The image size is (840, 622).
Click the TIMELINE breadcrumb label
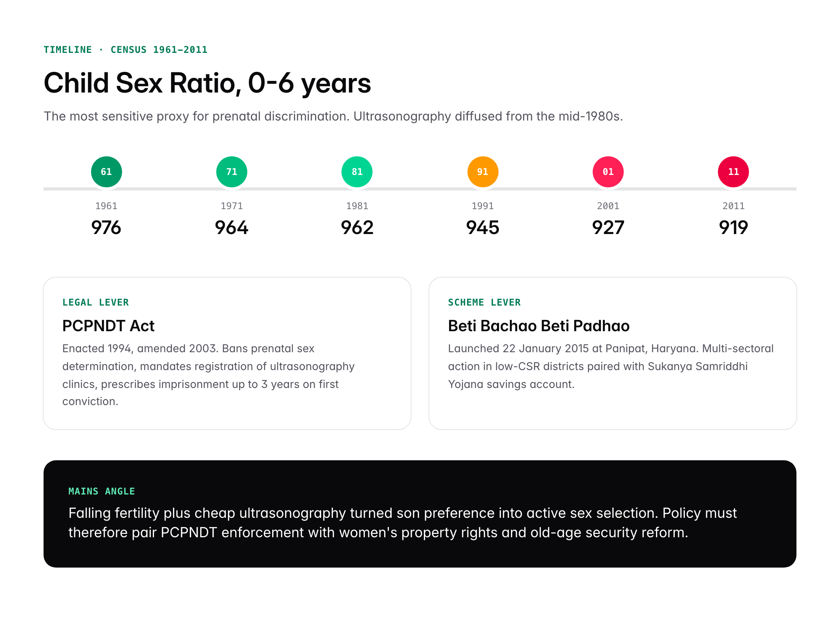coord(68,49)
